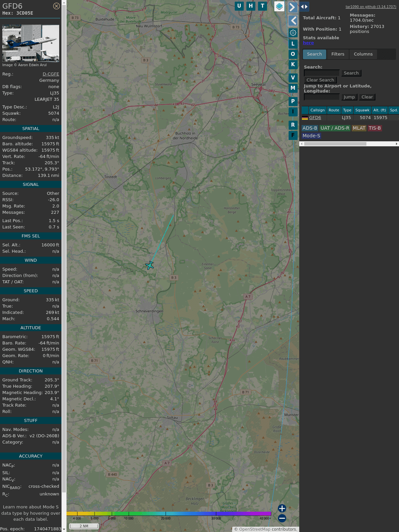
Task: Toggle the O map button
Action: click(293, 54)
